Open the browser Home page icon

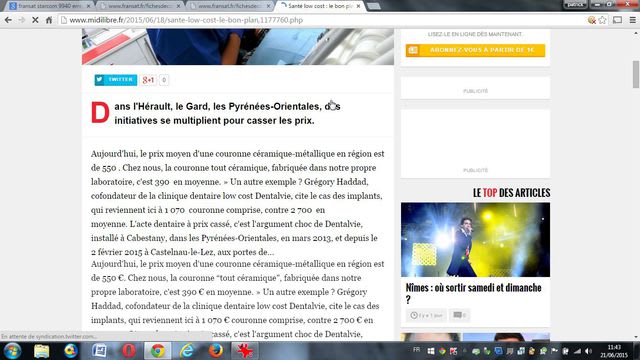click(x=49, y=20)
